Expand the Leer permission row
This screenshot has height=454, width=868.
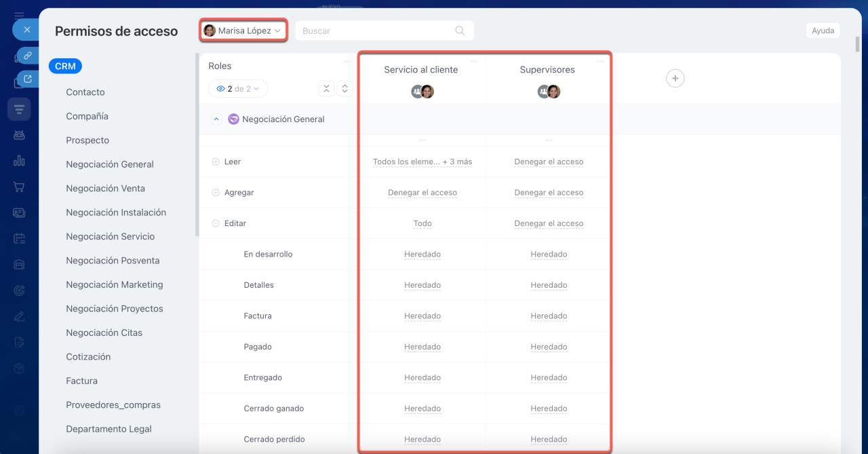tap(216, 162)
